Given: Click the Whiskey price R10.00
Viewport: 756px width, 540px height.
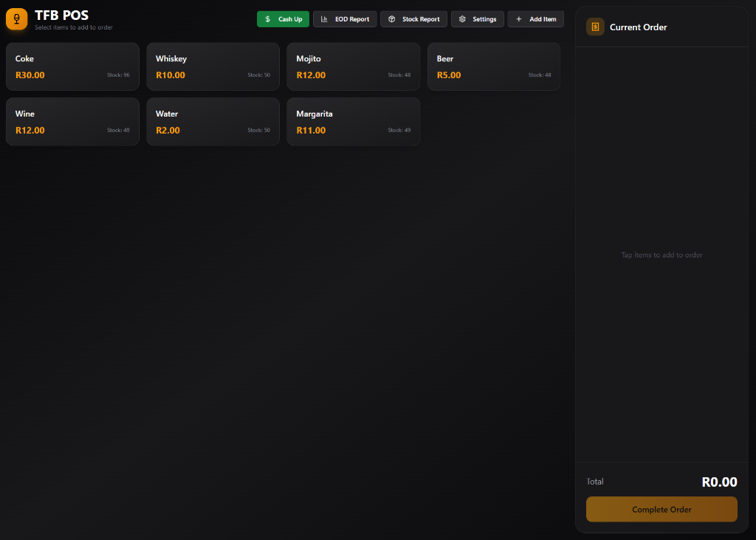Looking at the screenshot, I should [x=171, y=75].
